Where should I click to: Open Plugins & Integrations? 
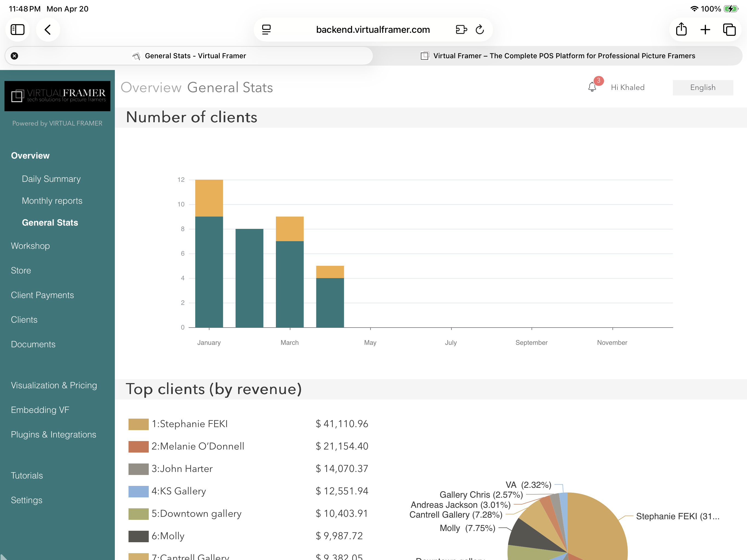click(53, 435)
